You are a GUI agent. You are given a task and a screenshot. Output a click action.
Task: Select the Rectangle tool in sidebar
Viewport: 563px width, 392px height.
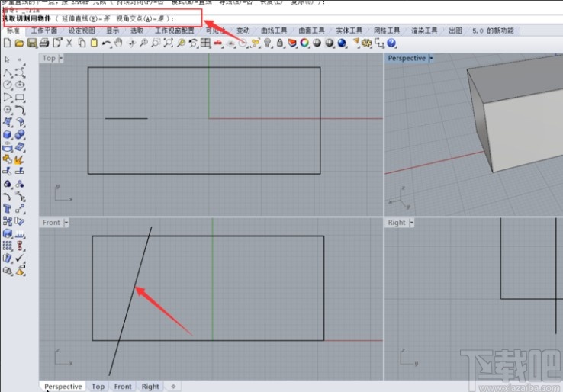point(20,98)
